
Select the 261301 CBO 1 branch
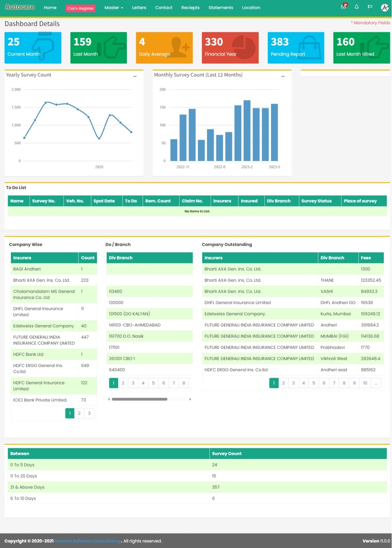(149, 358)
